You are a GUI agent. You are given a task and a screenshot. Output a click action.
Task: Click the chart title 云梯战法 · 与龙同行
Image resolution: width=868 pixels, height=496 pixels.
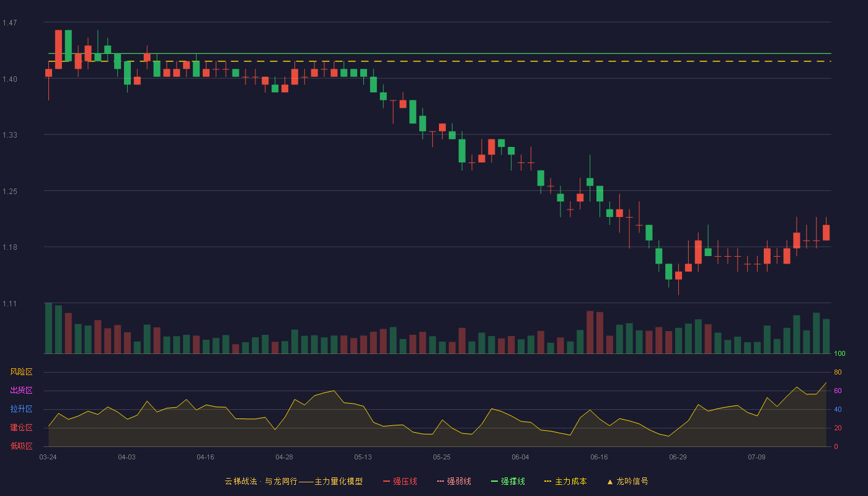pos(260,481)
